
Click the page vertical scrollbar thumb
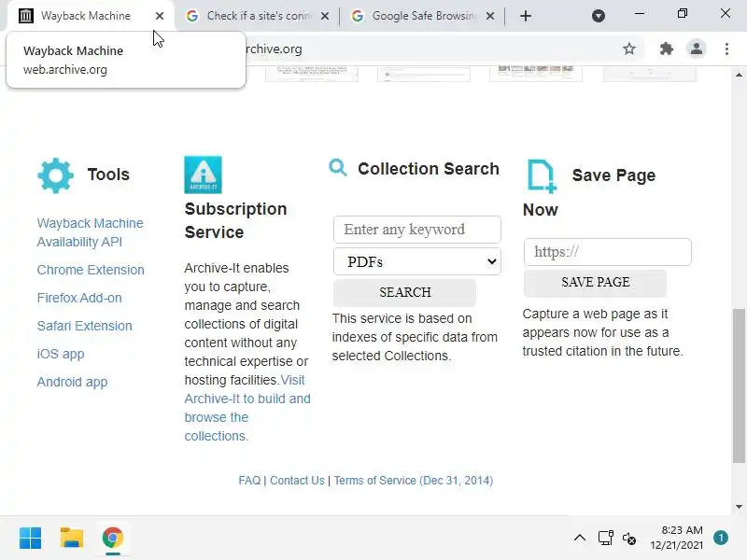(x=739, y=385)
